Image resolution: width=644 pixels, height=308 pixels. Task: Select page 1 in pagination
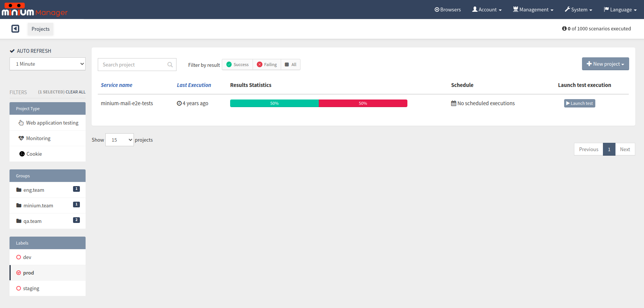609,149
